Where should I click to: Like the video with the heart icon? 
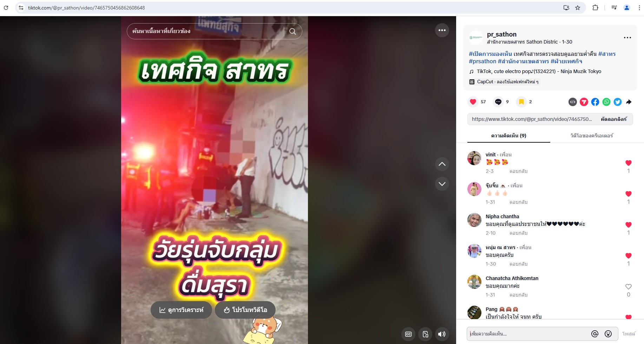473,102
